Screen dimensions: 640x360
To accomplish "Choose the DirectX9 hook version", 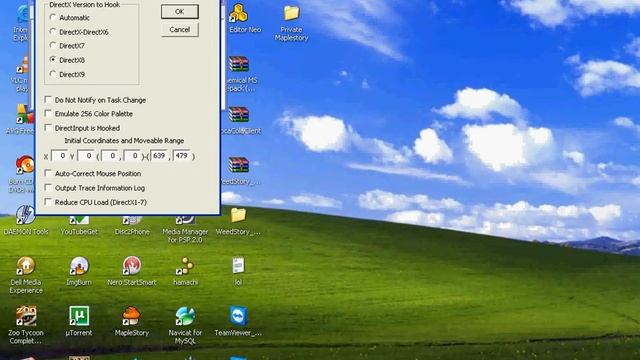I will coord(53,74).
